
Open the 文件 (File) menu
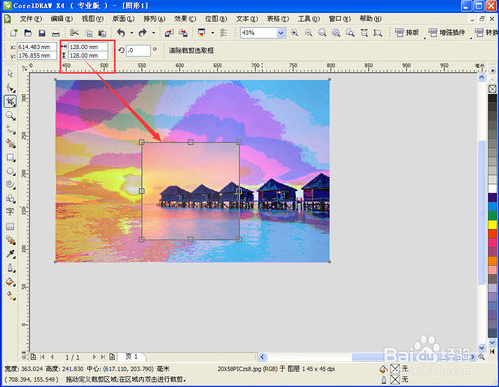31,19
